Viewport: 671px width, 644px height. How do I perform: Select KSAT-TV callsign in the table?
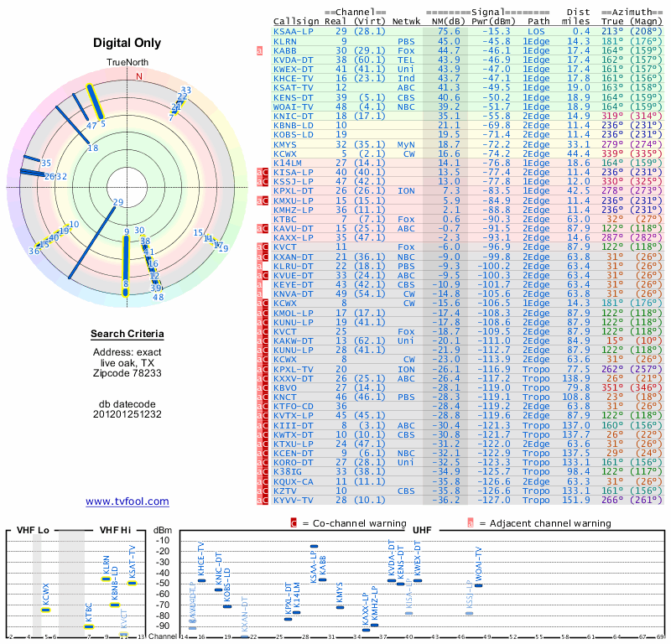coord(293,88)
